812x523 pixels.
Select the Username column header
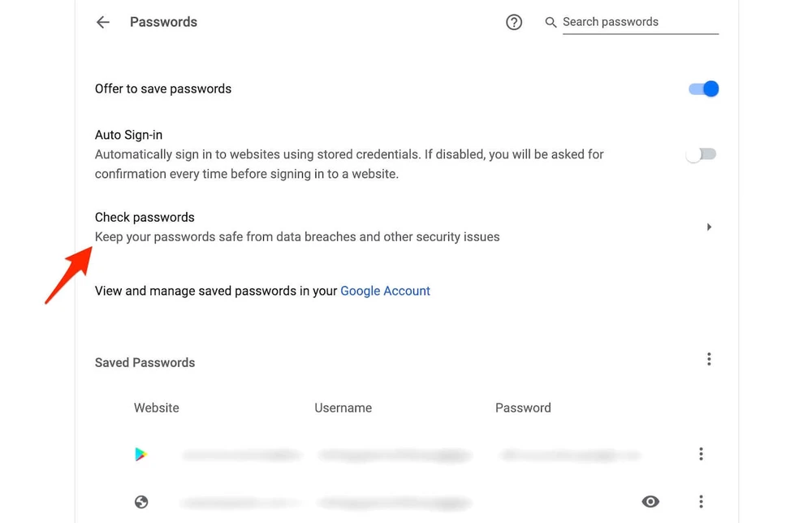[343, 407]
